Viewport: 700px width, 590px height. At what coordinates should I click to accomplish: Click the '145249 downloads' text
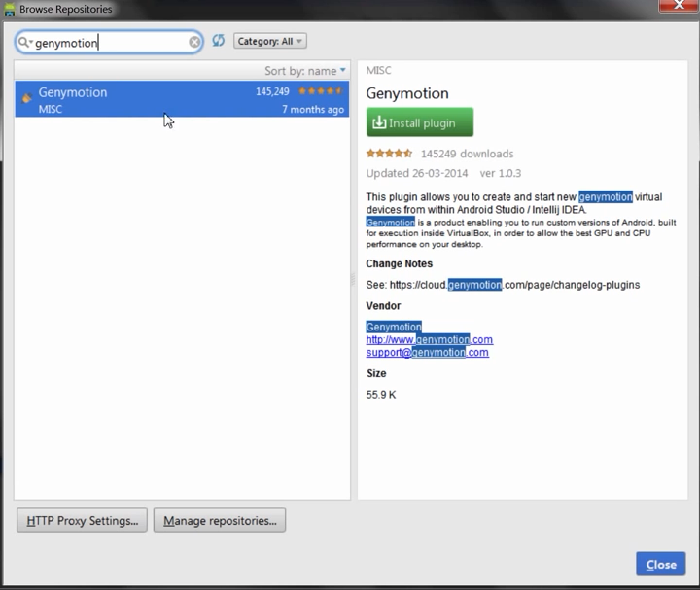(467, 154)
